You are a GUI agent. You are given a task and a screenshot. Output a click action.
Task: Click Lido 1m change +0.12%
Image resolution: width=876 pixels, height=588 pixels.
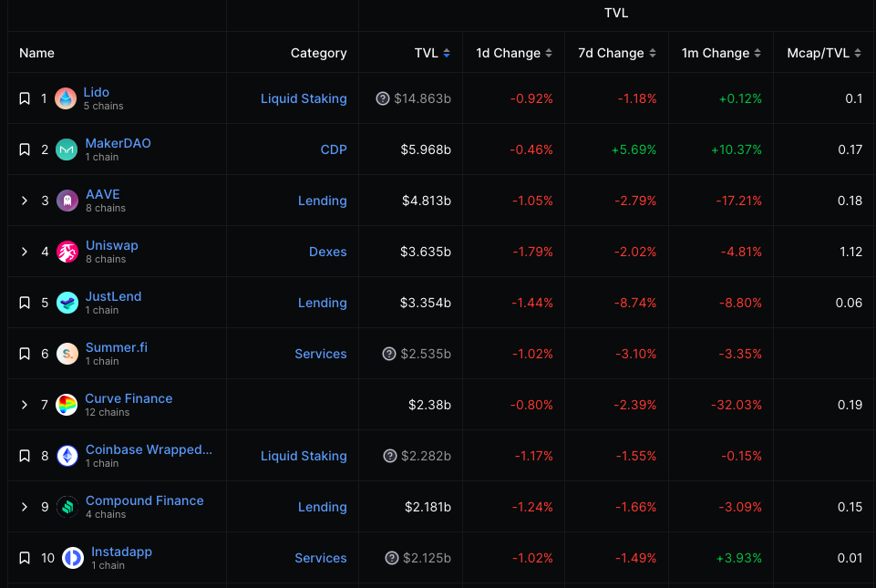[740, 99]
